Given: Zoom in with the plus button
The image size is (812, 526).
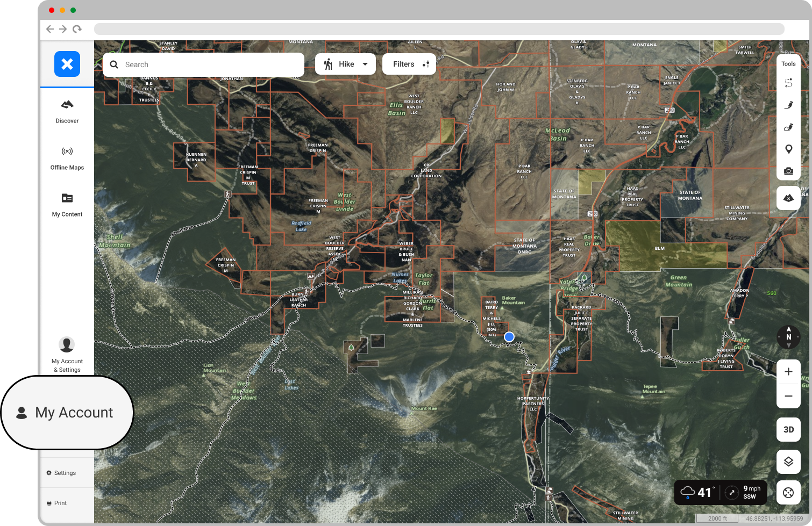Looking at the screenshot, I should [788, 371].
